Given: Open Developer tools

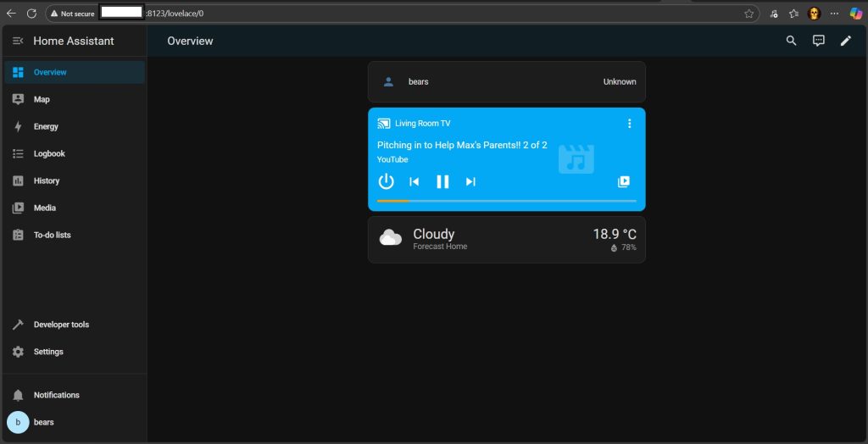Looking at the screenshot, I should pos(75,325).
